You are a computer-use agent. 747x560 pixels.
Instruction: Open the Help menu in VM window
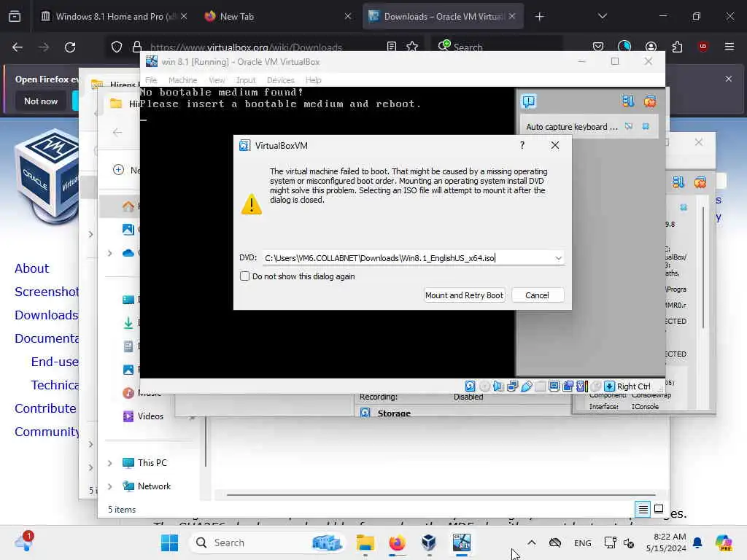(314, 80)
